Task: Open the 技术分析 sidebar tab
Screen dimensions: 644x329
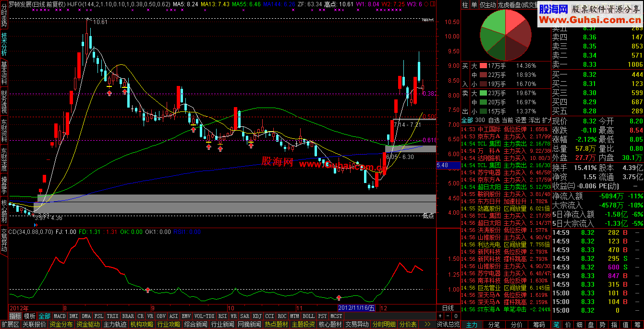Action: [4, 44]
